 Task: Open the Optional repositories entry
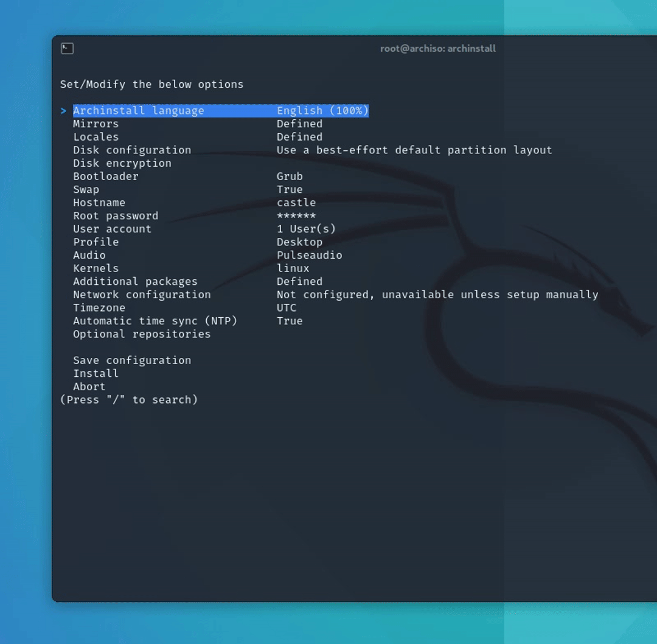coord(142,334)
